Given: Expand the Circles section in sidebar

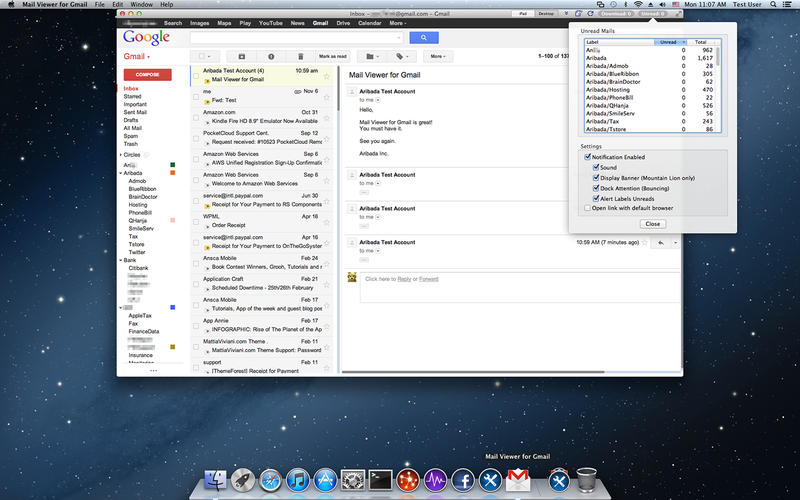Looking at the screenshot, I should (x=121, y=155).
